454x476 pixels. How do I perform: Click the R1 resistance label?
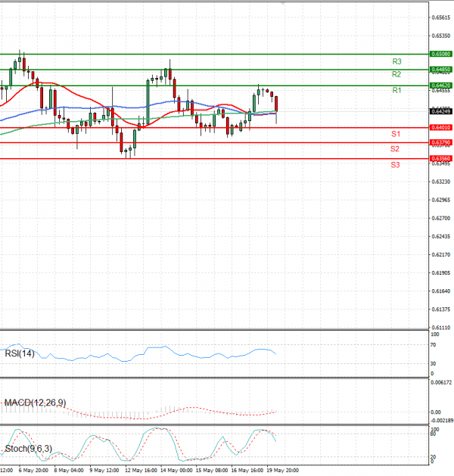tap(396, 91)
